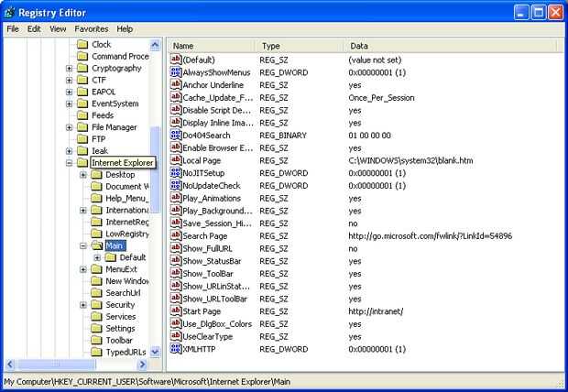Click the string icon beside Search Page
The width and height of the screenshot is (568, 392).
coord(176,236)
